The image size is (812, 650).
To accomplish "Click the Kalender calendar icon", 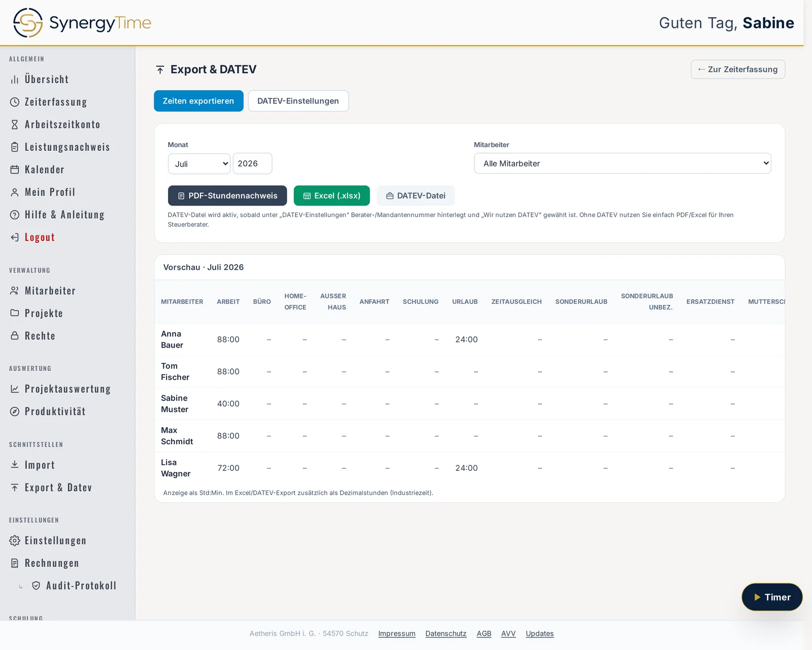I will click(15, 169).
